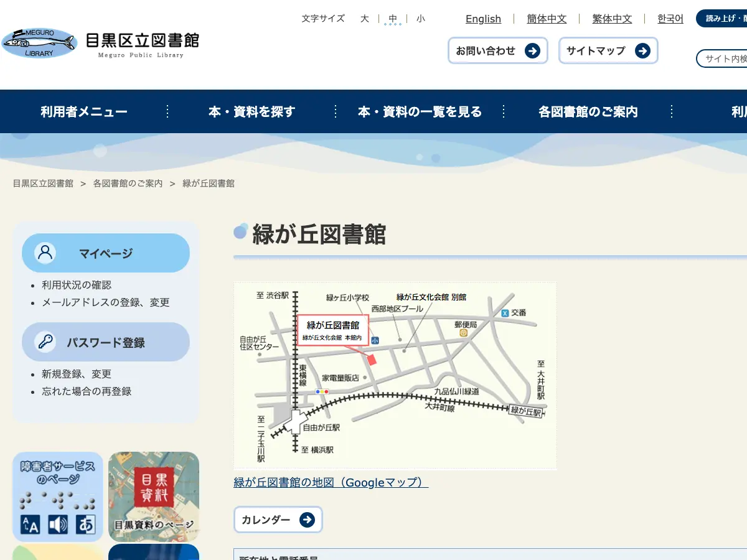
Task: Click the あ icon in 障害者サービス banner
Action: (86, 525)
